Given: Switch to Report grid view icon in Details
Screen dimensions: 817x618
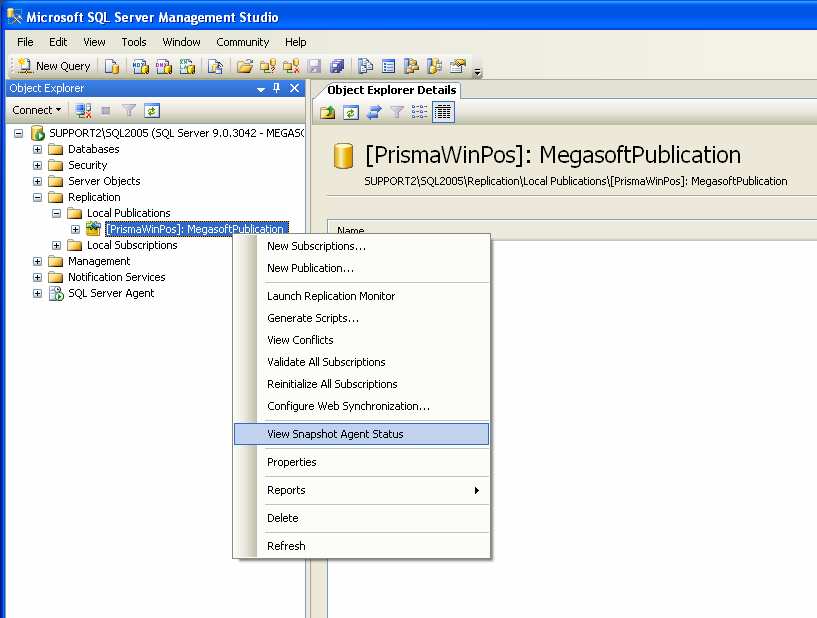Looking at the screenshot, I should 443,112.
